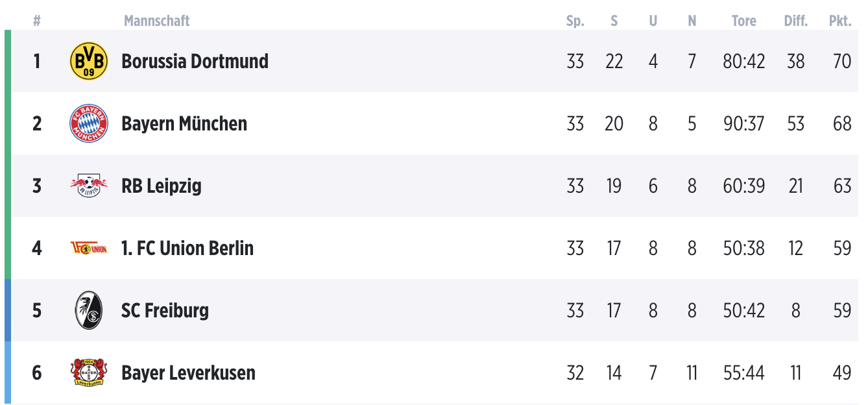Open the Borussia Dortmund team link
868x405 pixels.
click(195, 61)
